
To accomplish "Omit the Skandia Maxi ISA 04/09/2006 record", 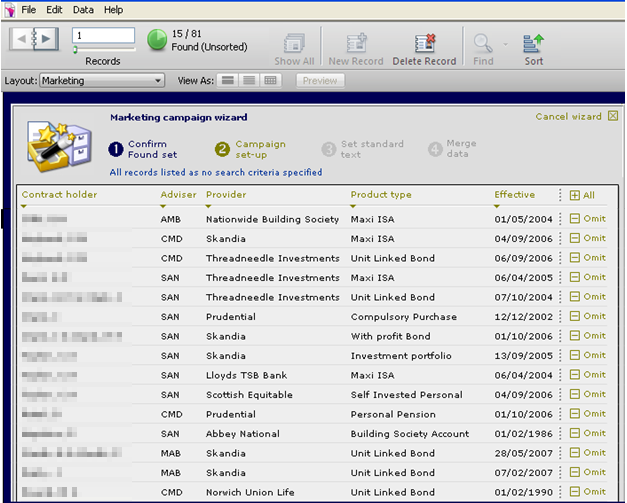I will tap(587, 238).
